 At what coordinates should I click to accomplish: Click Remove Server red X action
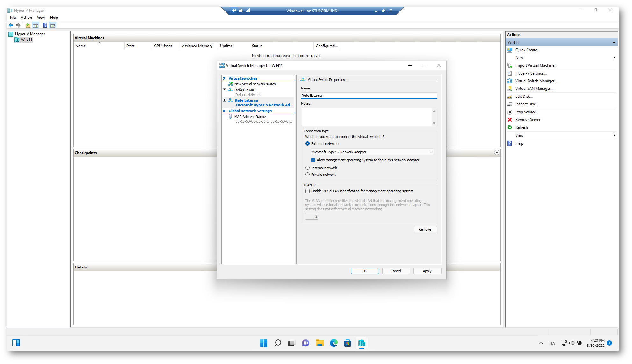point(510,120)
